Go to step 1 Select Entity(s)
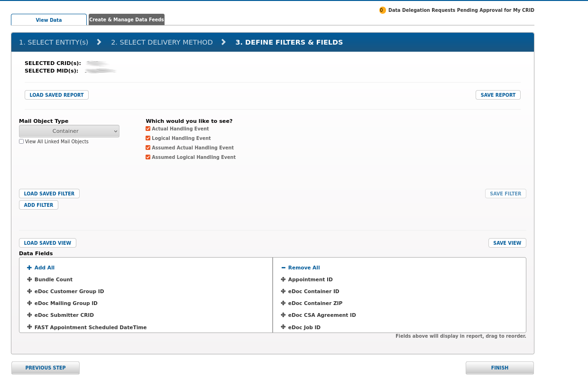Image resolution: width=588 pixels, height=379 pixels. click(54, 42)
